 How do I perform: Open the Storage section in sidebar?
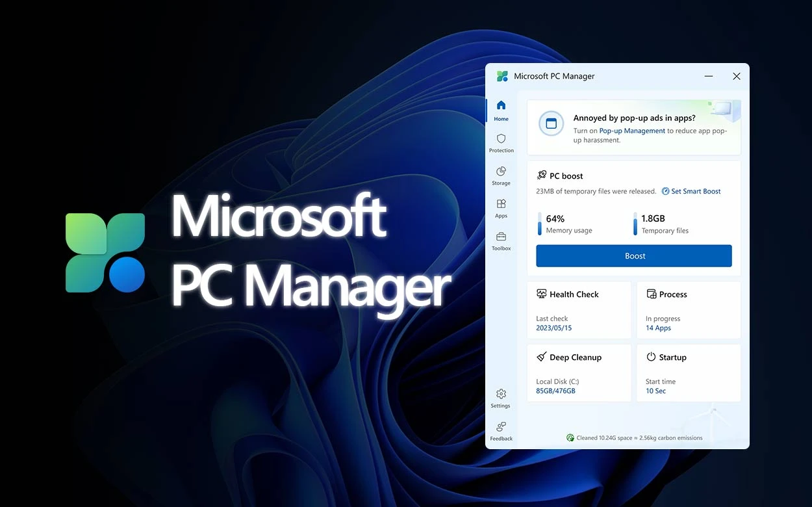pyautogui.click(x=501, y=176)
